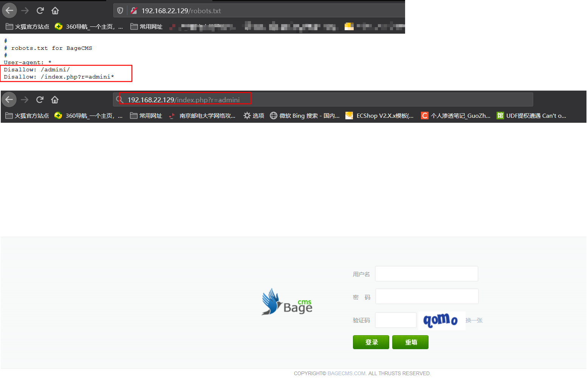588x382 pixels.
Task: Open tracking protection shield in robots.txt window
Action: point(120,11)
